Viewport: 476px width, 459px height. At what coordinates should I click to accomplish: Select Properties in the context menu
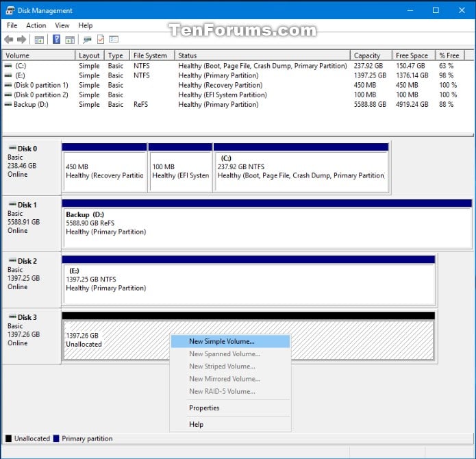pyautogui.click(x=230, y=408)
